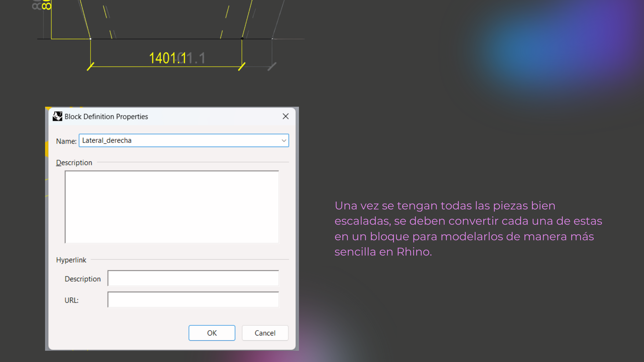Confirm the block definition with OK
The width and height of the screenshot is (644, 362).
click(212, 333)
